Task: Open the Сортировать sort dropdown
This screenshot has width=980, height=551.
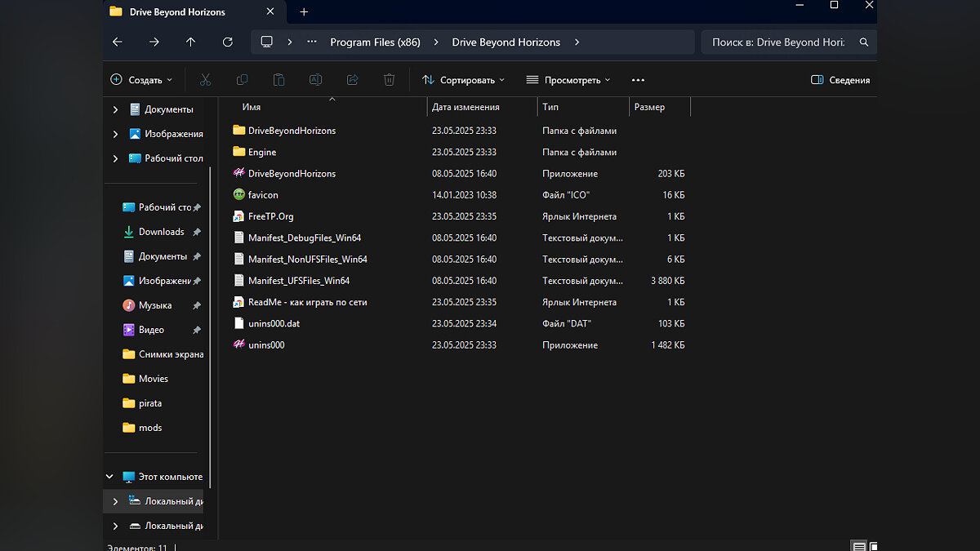Action: 463,80
